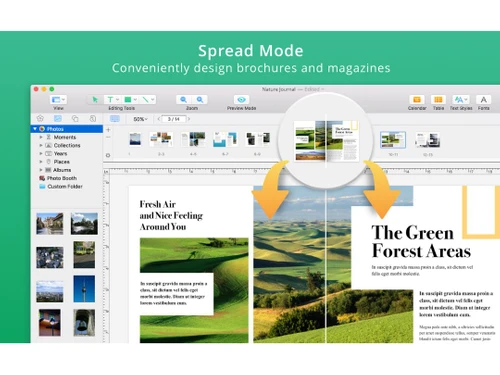Select the Albums row
The height and width of the screenshot is (375, 500).
coord(67,170)
